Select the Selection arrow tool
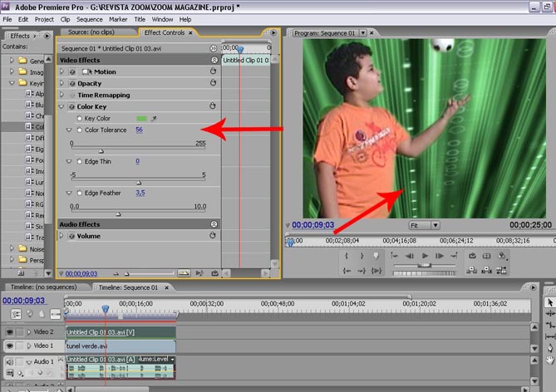This screenshot has height=392, width=556. pyautogui.click(x=549, y=303)
